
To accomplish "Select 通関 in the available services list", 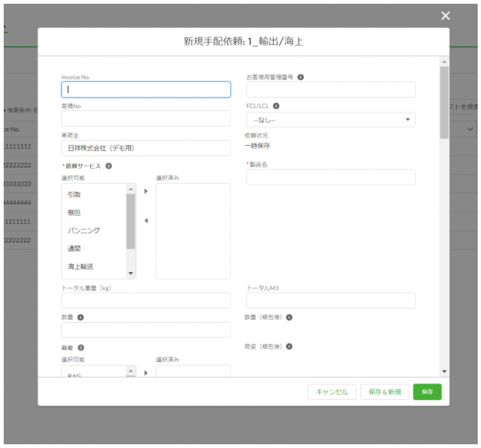I will pyautogui.click(x=74, y=249).
